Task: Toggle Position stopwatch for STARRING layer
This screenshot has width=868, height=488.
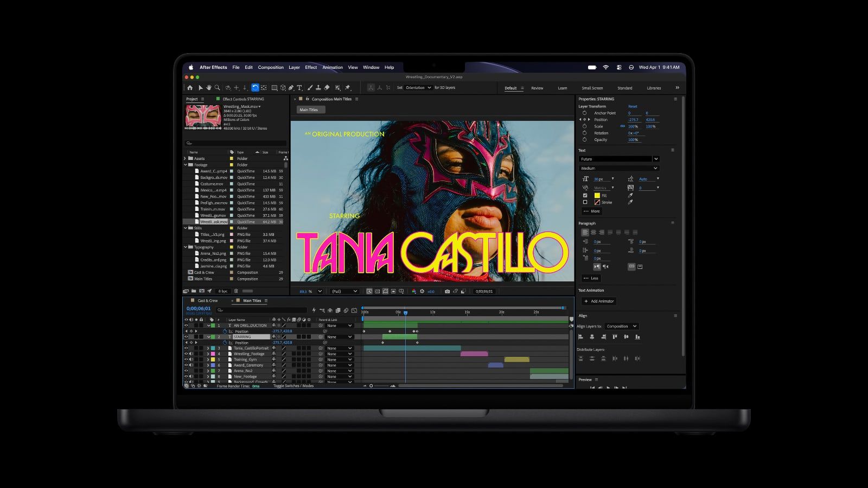Action: click(x=225, y=343)
